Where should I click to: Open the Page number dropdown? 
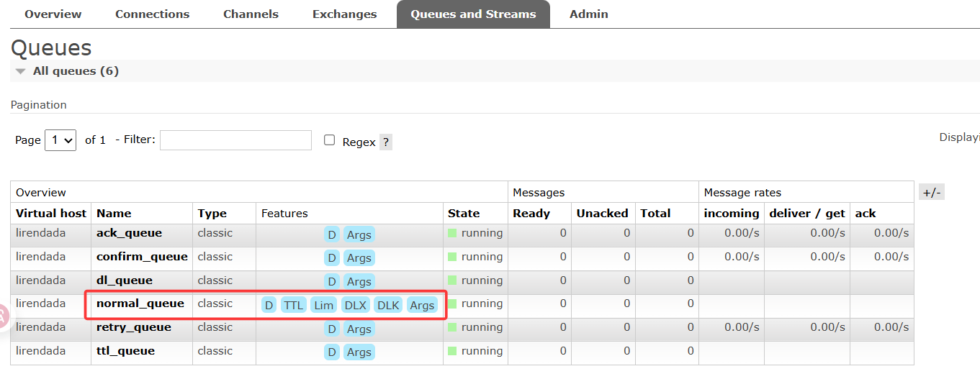[60, 140]
